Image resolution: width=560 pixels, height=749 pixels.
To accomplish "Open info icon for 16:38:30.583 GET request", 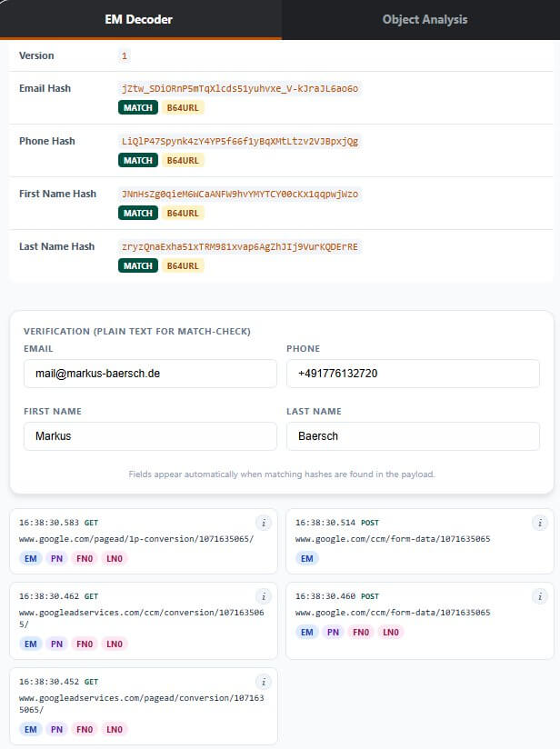I will [264, 523].
